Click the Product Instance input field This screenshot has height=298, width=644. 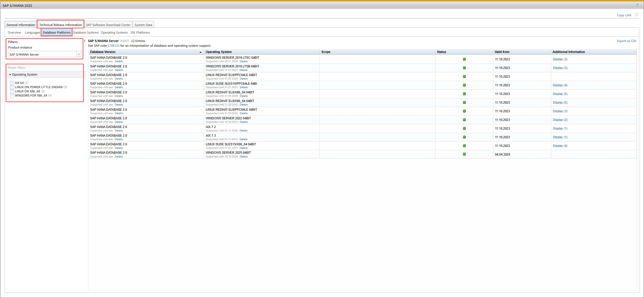(x=43, y=54)
